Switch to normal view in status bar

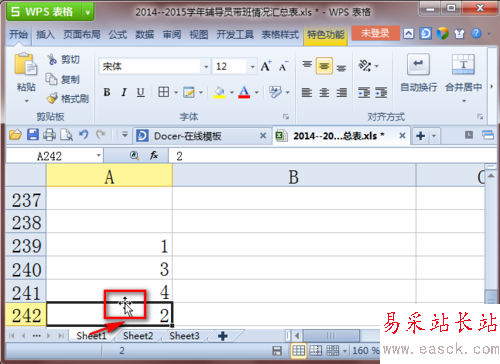point(298,351)
